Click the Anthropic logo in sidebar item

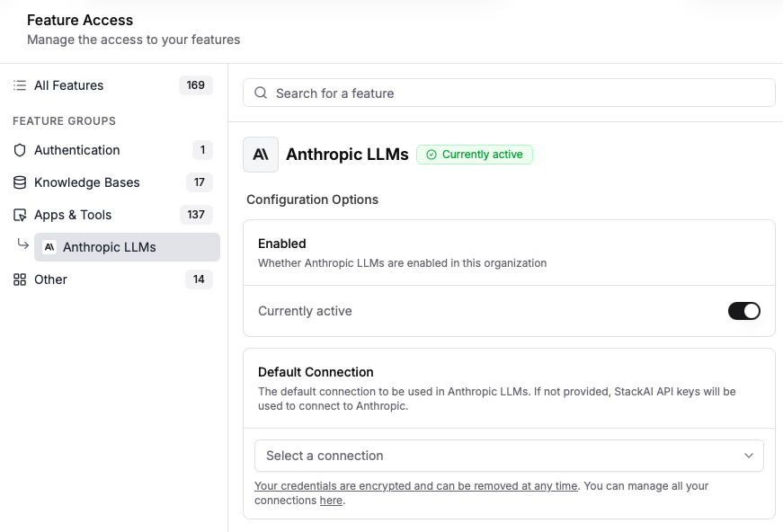pyautogui.click(x=49, y=247)
